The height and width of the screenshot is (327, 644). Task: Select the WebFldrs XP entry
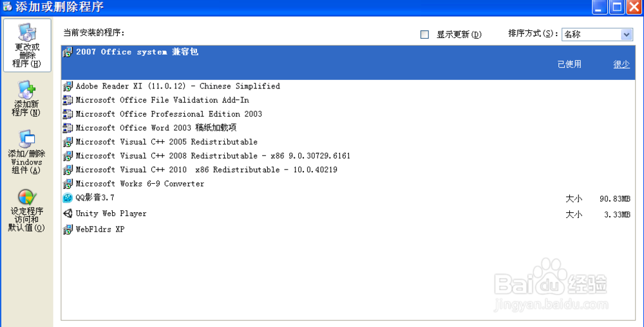[348, 230]
